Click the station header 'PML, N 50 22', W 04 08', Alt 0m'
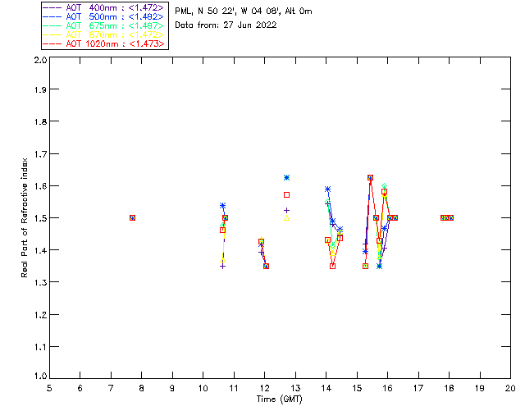This screenshot has width=525, height=420. click(x=244, y=11)
